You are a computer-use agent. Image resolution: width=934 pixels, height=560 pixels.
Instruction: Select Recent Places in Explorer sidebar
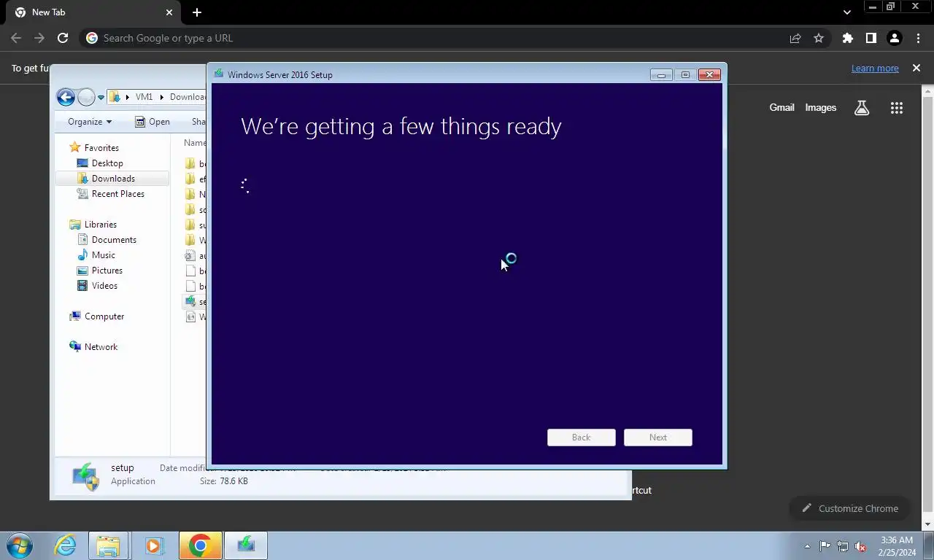coord(117,194)
